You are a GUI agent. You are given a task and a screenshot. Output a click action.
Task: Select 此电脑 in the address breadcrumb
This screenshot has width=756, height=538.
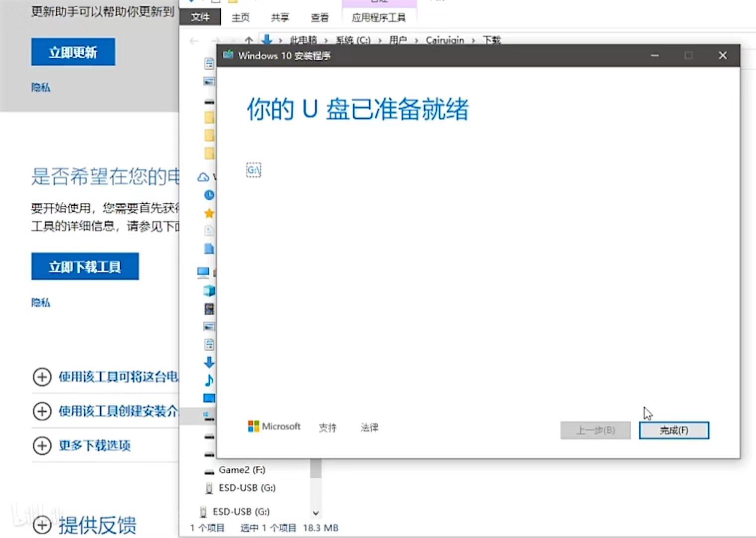[x=303, y=40]
